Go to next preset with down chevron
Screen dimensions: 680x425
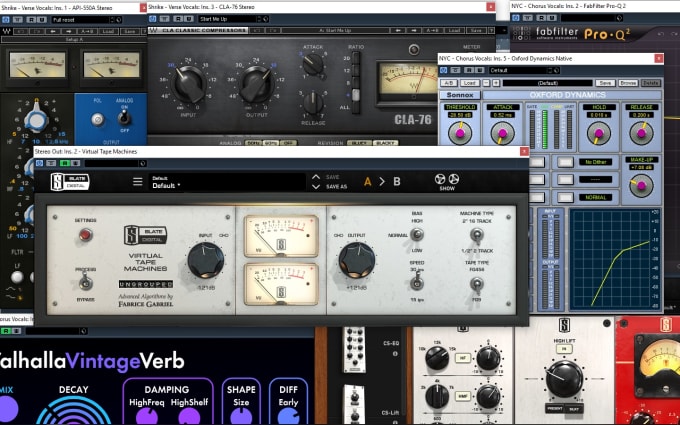pyautogui.click(x=316, y=187)
